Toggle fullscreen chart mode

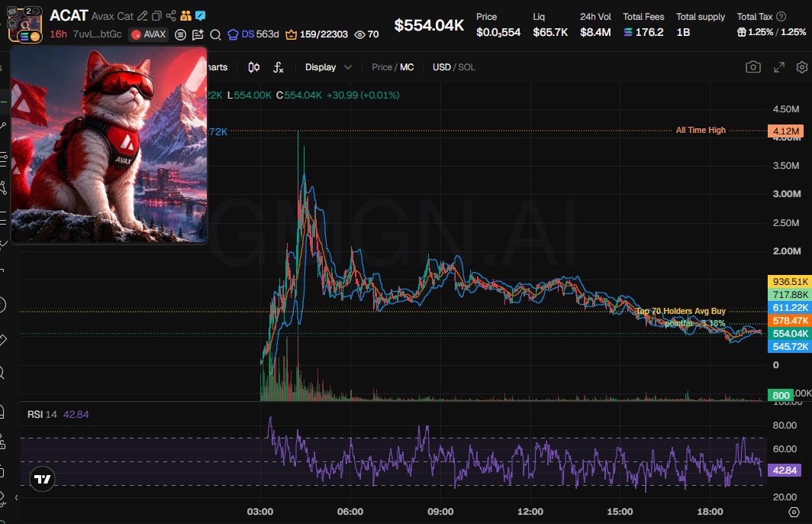[779, 67]
